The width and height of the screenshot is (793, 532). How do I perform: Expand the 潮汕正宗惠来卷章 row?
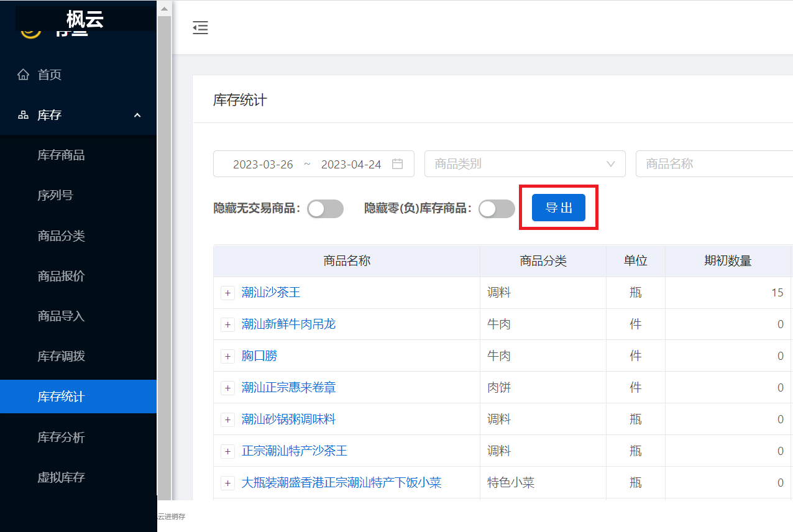pyautogui.click(x=227, y=388)
